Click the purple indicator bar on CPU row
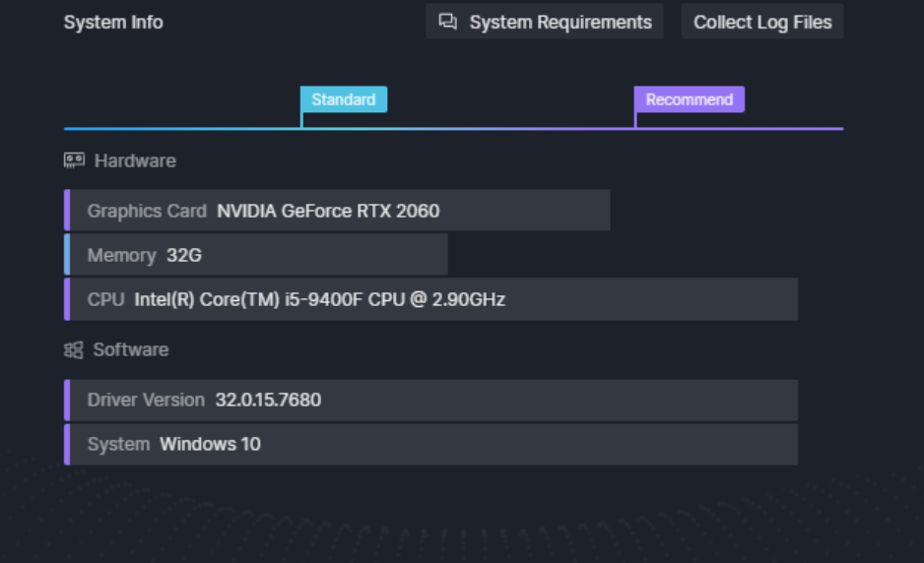The height and width of the screenshot is (563, 924). 67,299
